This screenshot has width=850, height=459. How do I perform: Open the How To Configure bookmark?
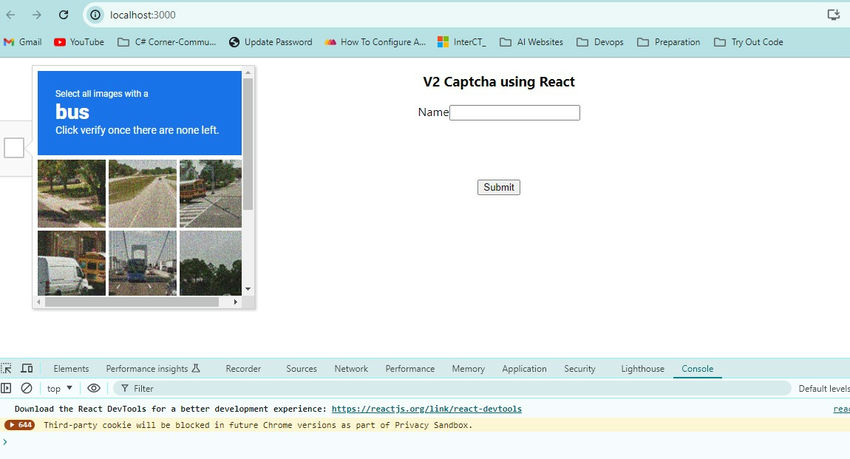pyautogui.click(x=375, y=42)
